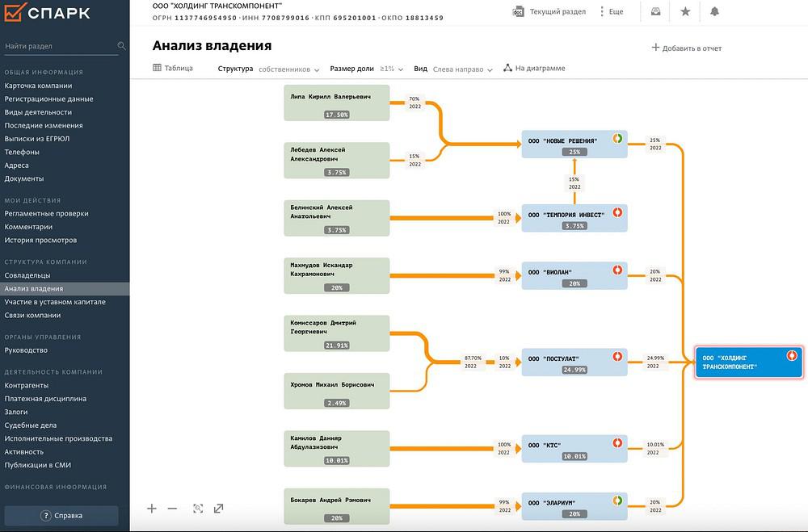Click the Справка help button
The width and height of the screenshot is (808, 532).
[61, 516]
